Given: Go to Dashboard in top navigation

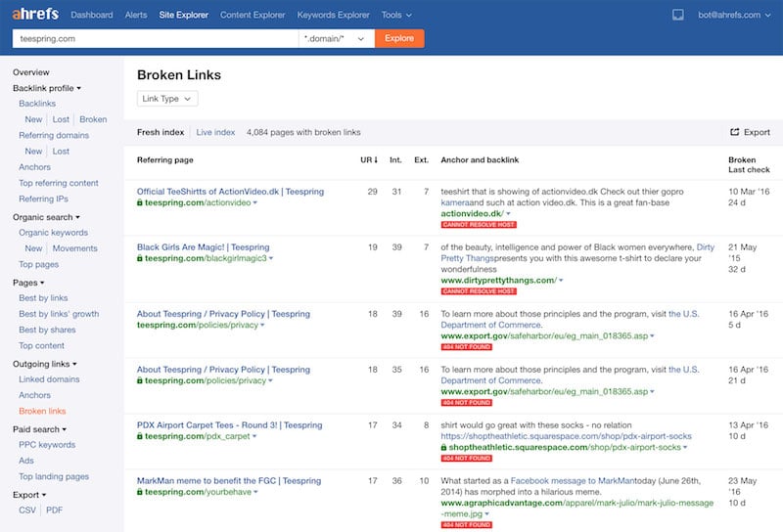Looking at the screenshot, I should tap(92, 15).
